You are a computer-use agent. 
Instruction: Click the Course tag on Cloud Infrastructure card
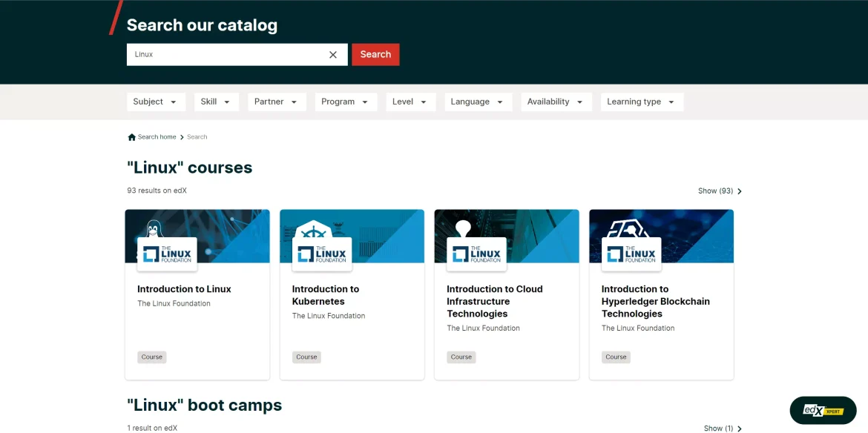coord(461,357)
